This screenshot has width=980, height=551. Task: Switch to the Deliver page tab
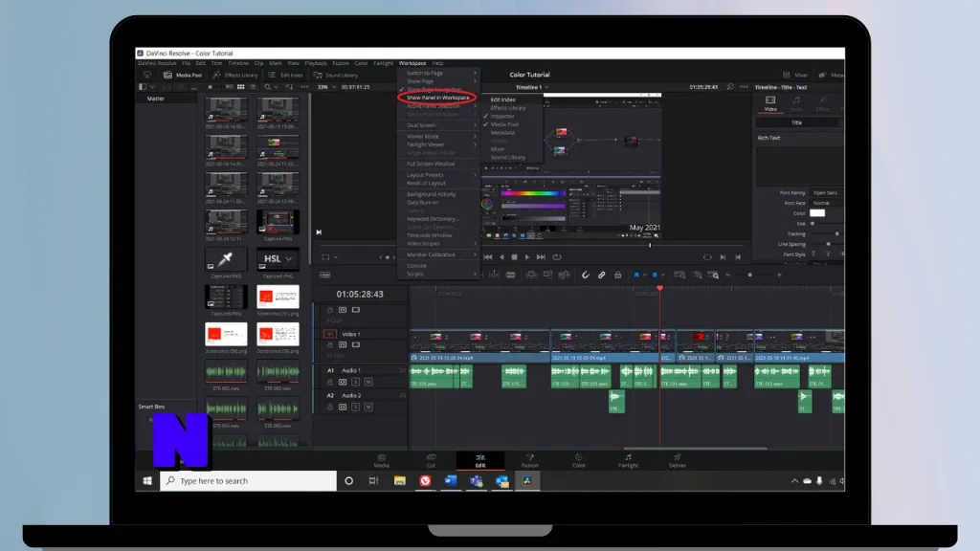(x=677, y=460)
